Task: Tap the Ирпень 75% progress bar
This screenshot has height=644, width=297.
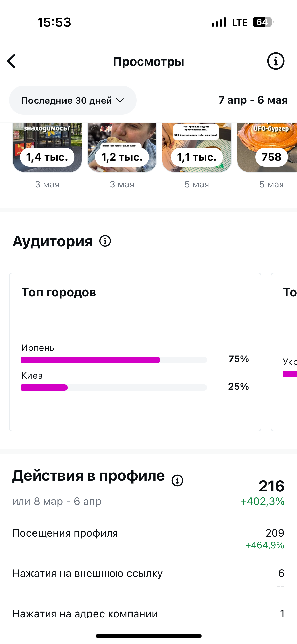Action: pos(114,360)
